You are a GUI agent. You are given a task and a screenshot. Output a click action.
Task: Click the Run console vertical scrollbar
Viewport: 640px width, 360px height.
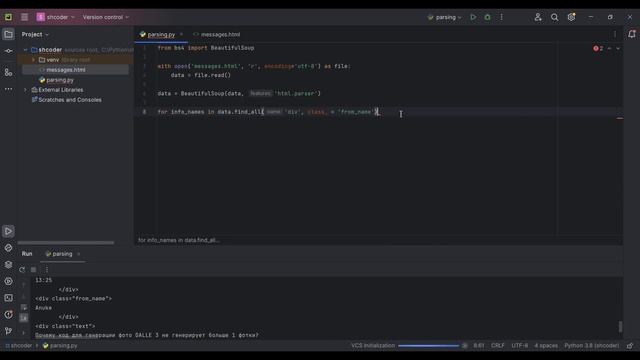coord(620,327)
